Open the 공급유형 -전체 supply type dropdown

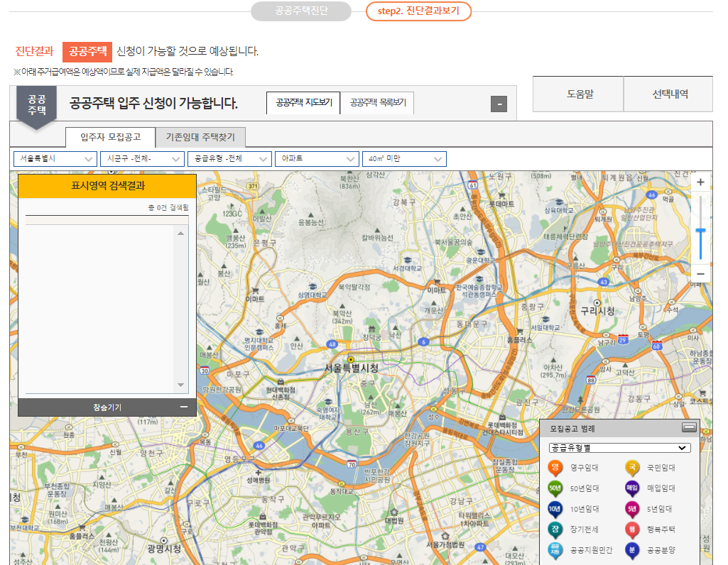coord(230,159)
